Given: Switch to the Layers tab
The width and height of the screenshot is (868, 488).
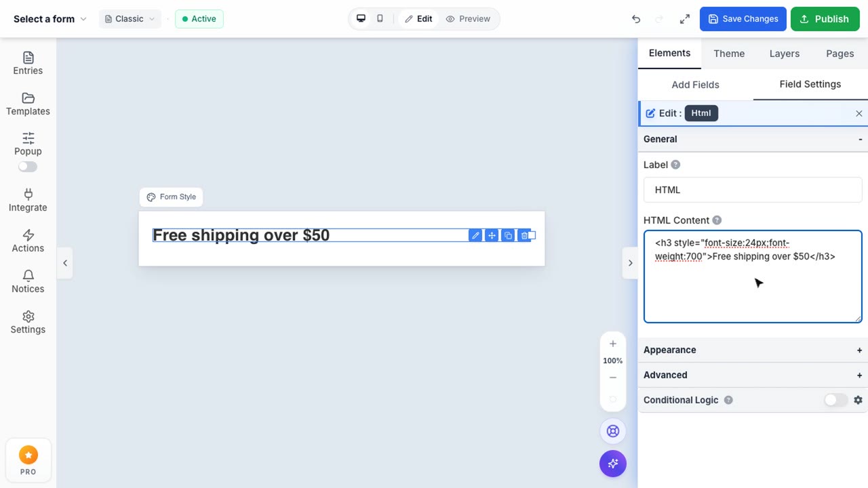Looking at the screenshot, I should [x=785, y=54].
